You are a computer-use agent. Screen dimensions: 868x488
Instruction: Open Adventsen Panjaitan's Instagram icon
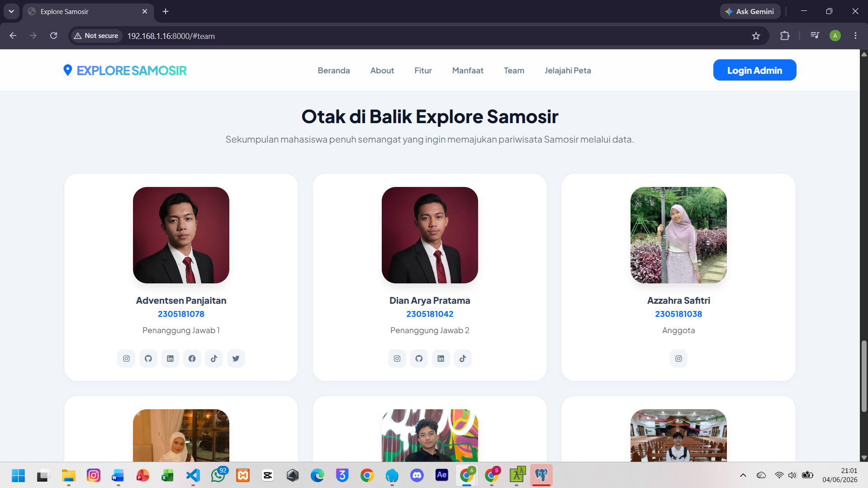126,359
